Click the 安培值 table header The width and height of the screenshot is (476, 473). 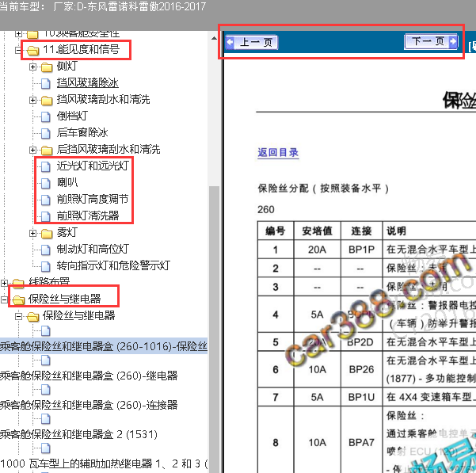tap(317, 231)
